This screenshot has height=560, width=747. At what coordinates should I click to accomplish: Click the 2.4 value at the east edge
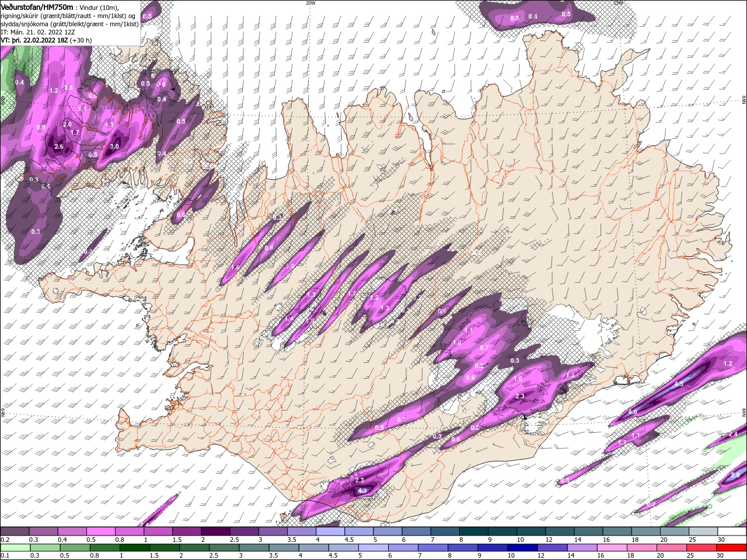[733, 434]
